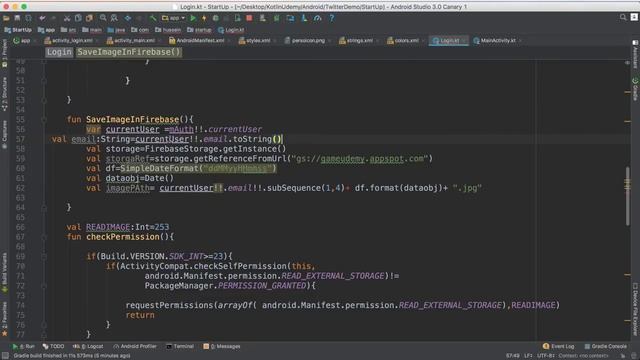Click the READIMAGE variable on line 66
Screen dimensions: 640x360
pyautogui.click(x=108, y=227)
